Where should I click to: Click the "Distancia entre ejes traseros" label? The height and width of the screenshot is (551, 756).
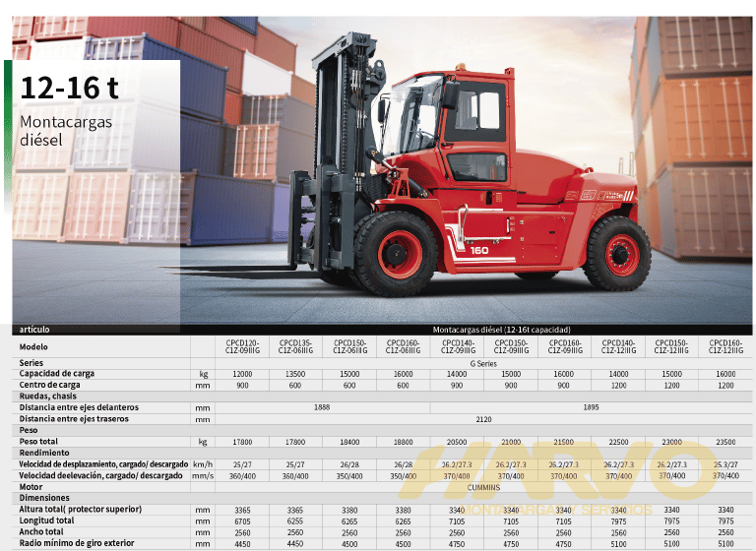click(74, 419)
